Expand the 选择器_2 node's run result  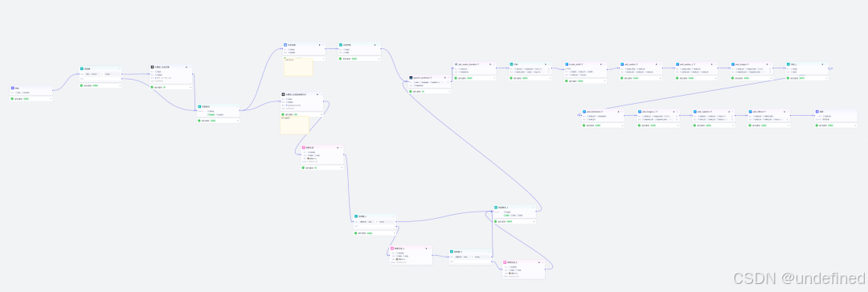[x=394, y=233]
